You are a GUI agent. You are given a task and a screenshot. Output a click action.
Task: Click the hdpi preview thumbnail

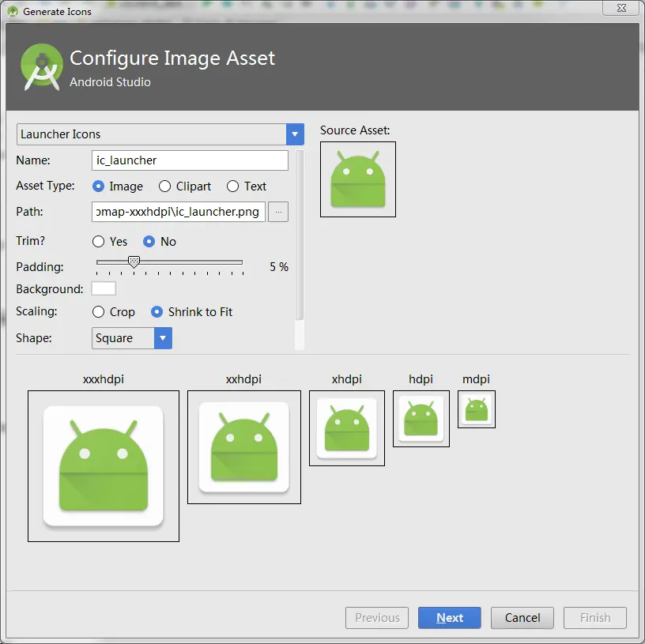(421, 419)
